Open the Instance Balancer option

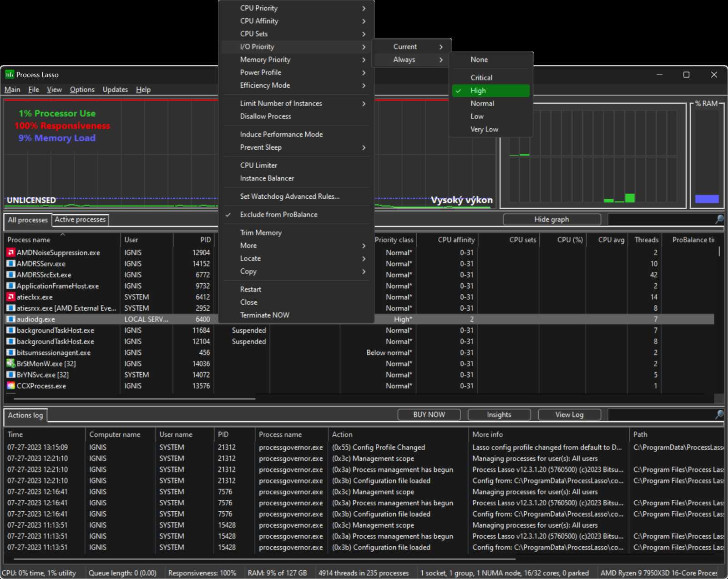(296, 178)
